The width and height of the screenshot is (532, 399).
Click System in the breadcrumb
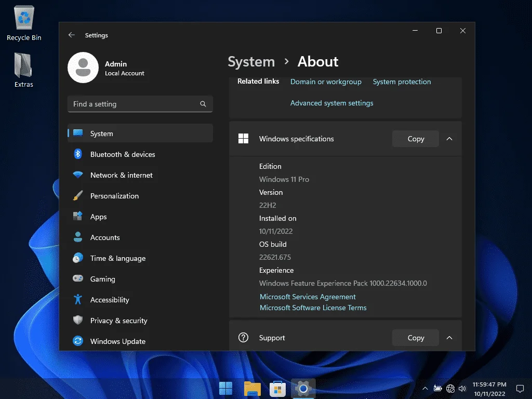(x=251, y=62)
